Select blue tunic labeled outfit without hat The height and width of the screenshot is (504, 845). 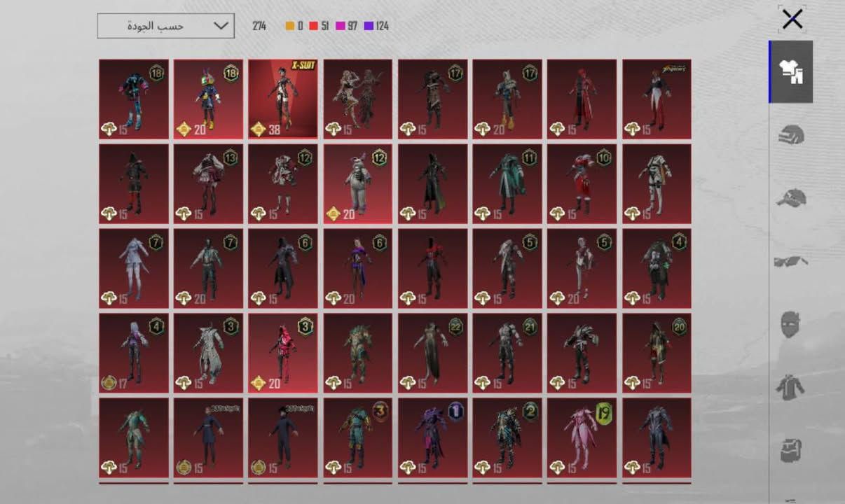[x=208, y=437]
